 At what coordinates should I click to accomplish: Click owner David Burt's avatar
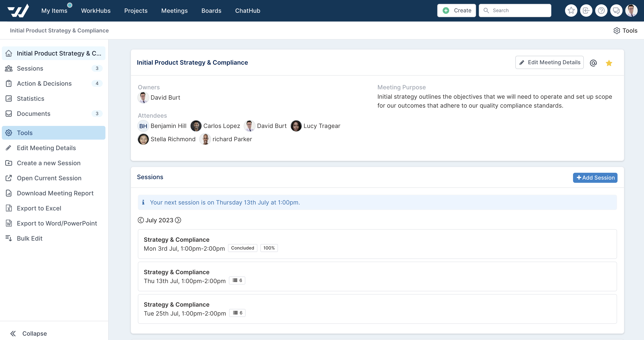point(143,98)
